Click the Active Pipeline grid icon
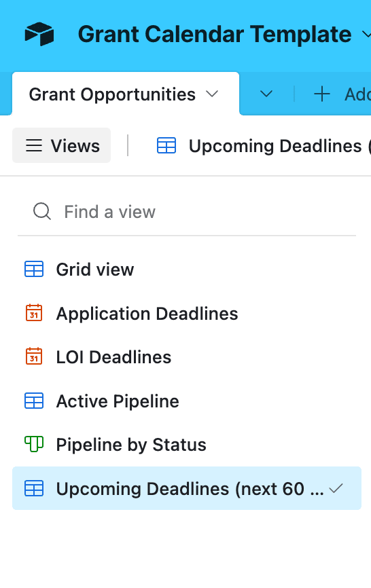 pyautogui.click(x=34, y=401)
